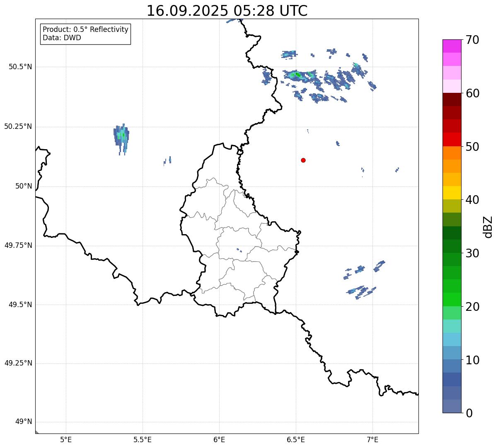
Task: Click the 7°E longitude axis label
Action: coord(372,440)
